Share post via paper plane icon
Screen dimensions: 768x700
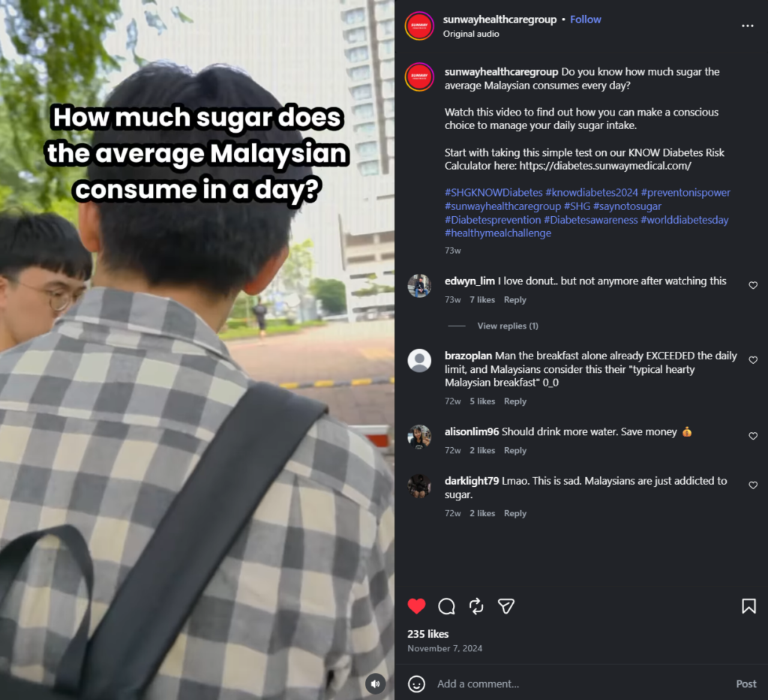pyautogui.click(x=506, y=606)
